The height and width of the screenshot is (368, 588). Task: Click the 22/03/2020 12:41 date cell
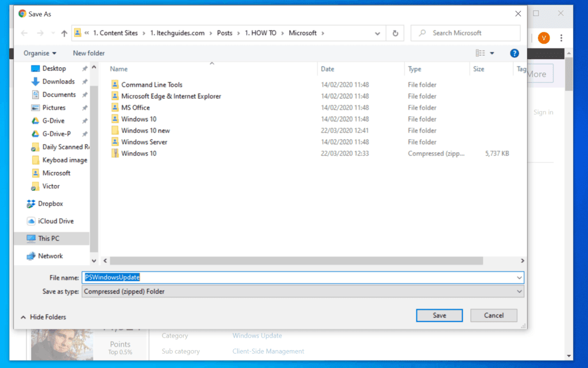tap(345, 131)
